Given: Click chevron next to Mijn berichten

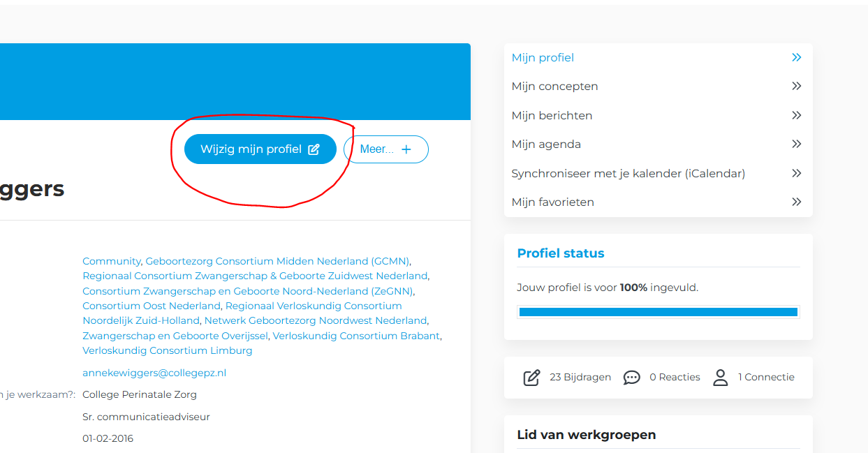Looking at the screenshot, I should [796, 116].
